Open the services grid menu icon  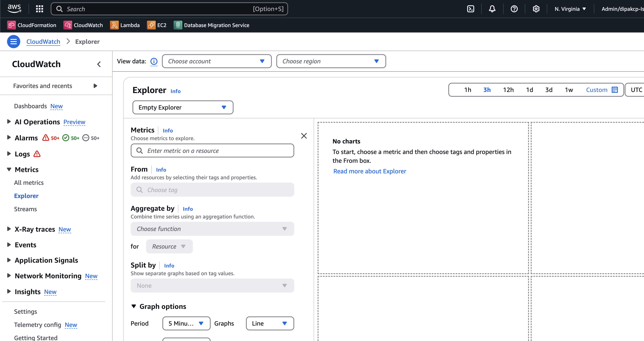(40, 9)
